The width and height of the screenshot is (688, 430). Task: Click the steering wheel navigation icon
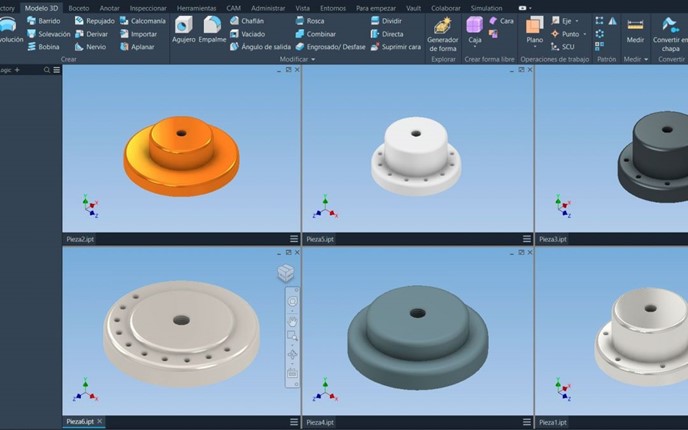(x=292, y=301)
